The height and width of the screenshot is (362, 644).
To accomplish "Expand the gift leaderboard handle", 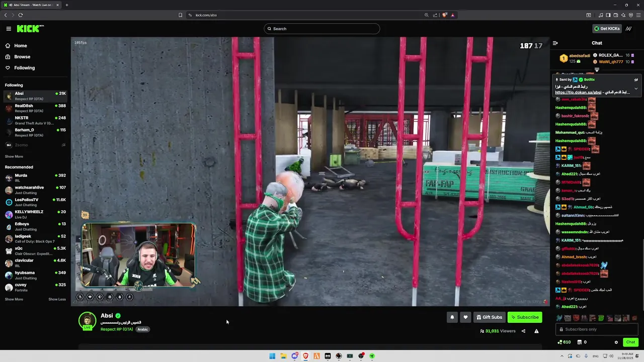I will 597,70.
